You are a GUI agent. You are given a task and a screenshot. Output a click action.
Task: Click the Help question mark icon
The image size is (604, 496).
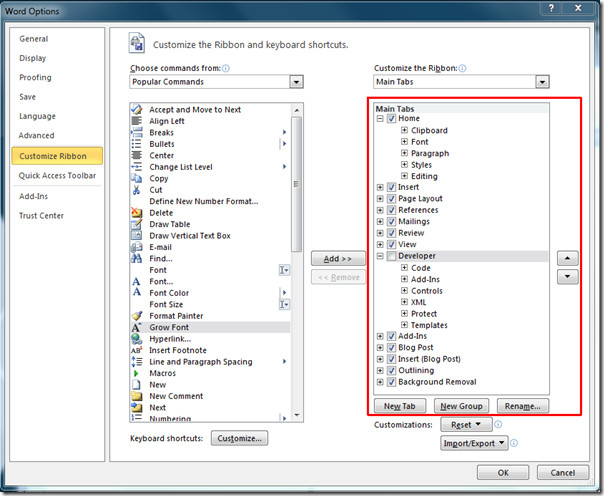point(552,8)
